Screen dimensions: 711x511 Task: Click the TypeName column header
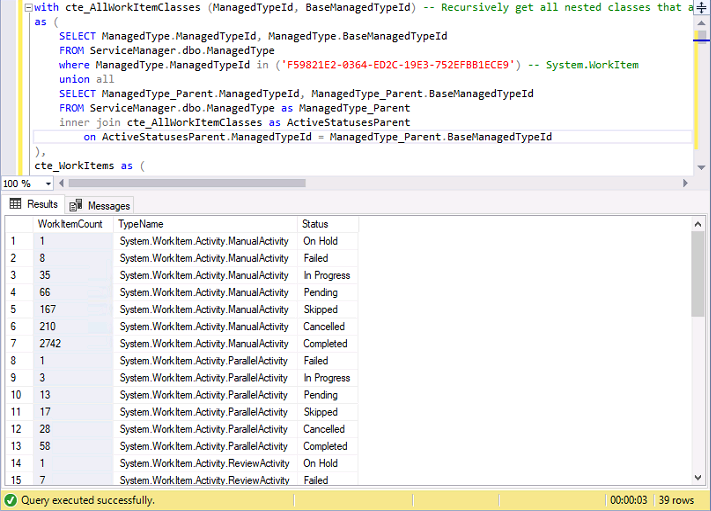pos(141,224)
